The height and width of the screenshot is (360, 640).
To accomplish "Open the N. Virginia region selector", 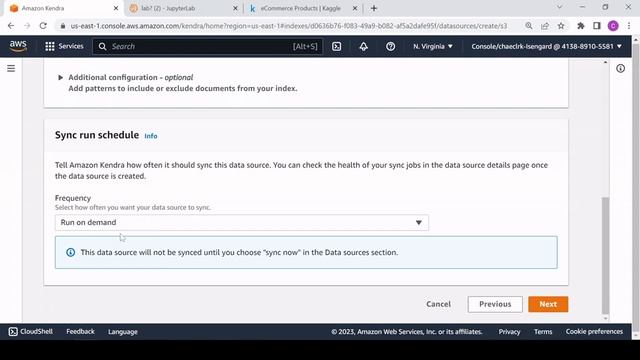I will coord(433,46).
